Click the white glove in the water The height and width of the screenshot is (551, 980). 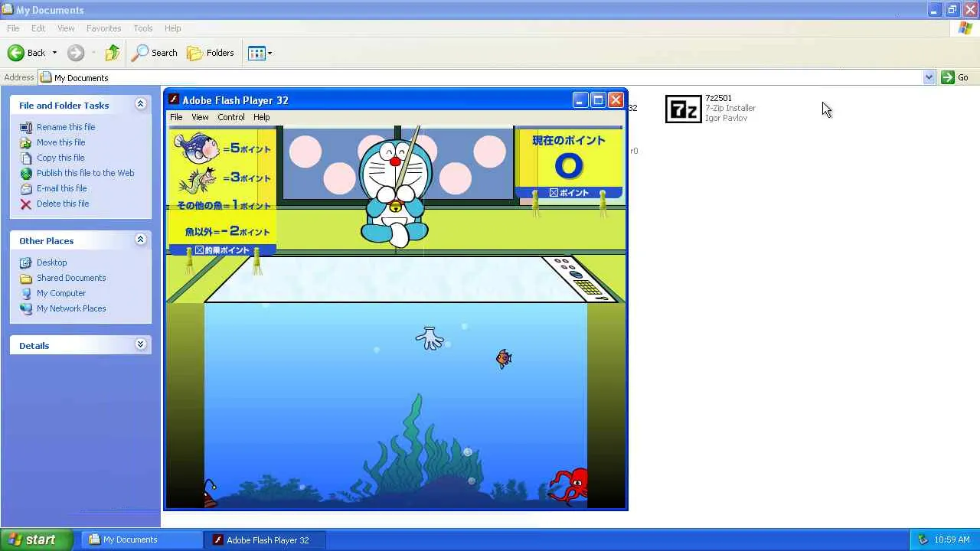click(430, 337)
